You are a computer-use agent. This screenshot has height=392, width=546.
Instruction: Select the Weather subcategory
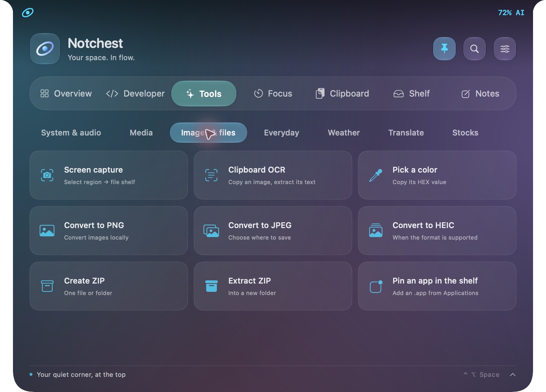(344, 133)
